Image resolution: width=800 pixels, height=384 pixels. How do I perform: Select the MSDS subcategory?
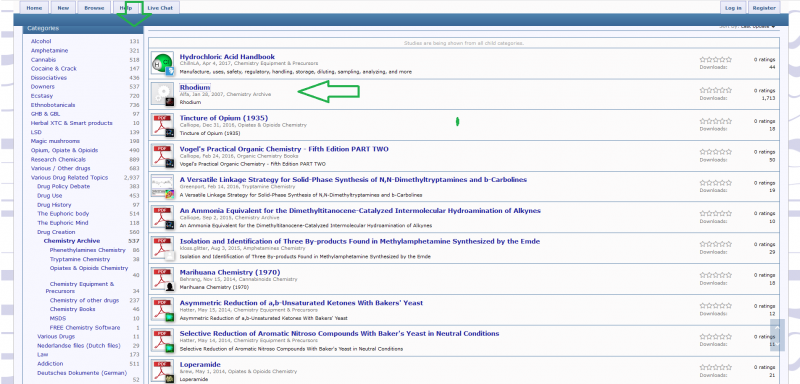(x=58, y=318)
